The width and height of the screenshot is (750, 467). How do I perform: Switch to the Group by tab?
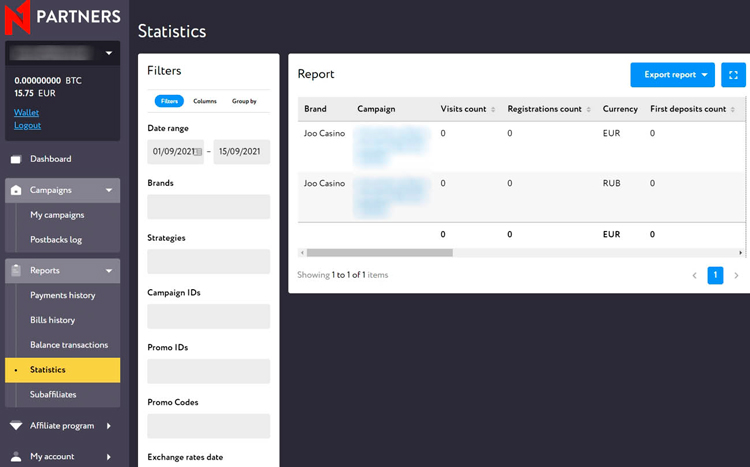coord(244,101)
